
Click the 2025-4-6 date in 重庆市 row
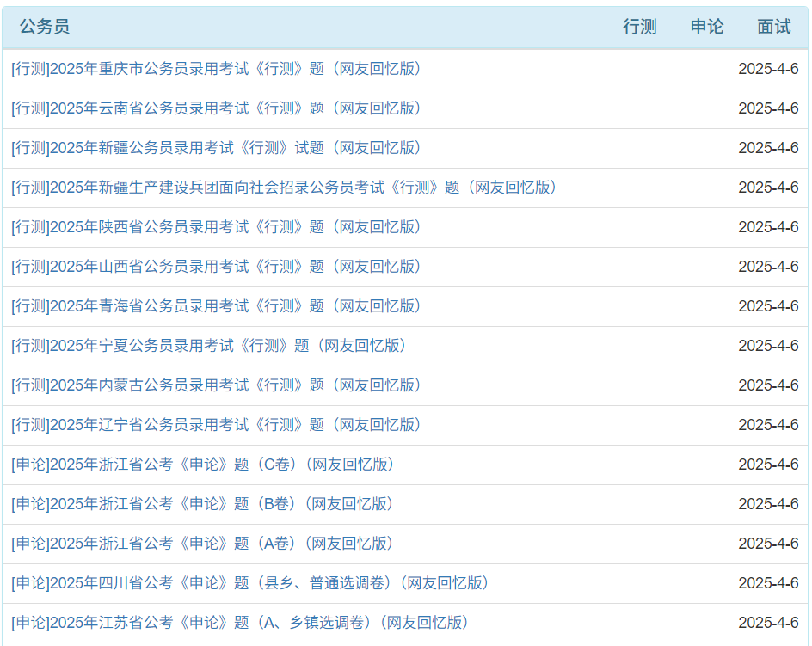coord(768,68)
